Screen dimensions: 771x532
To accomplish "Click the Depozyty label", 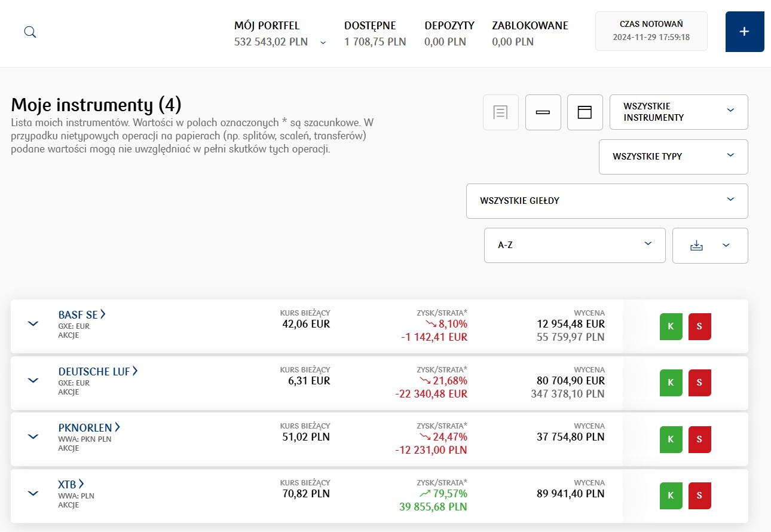I will click(x=449, y=26).
